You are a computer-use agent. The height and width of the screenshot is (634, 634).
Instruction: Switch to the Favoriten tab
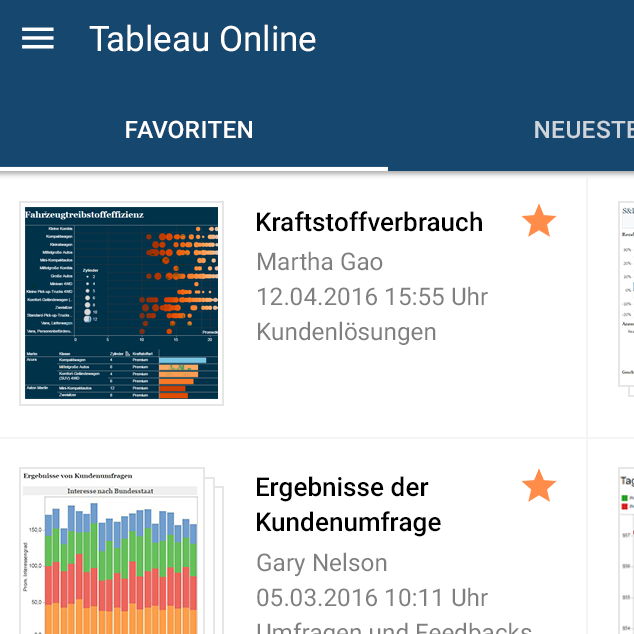pos(189,130)
